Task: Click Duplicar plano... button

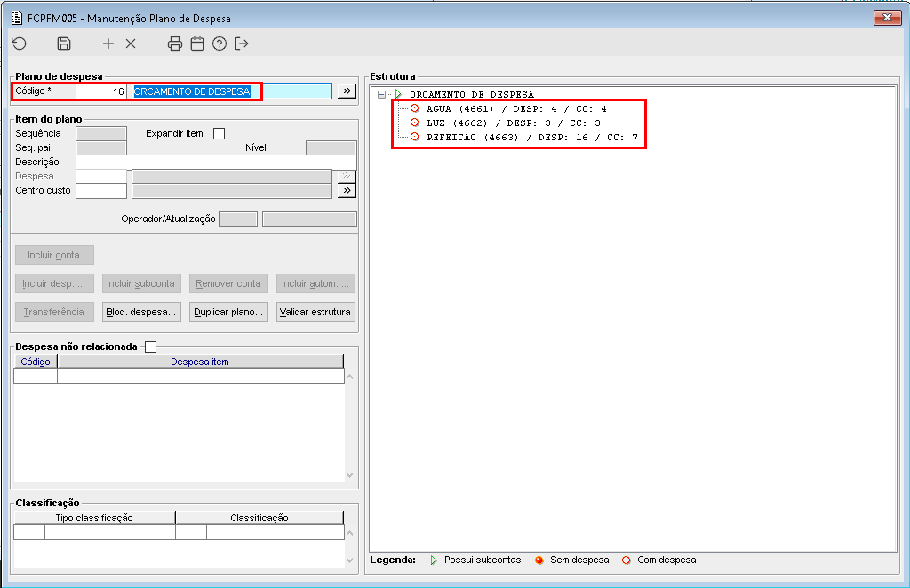Action: [x=228, y=312]
